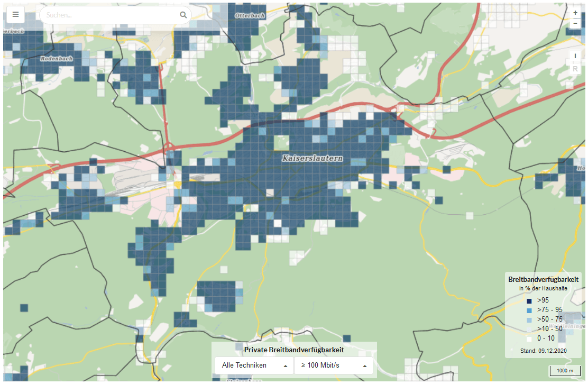Expand the '≥ 100 Mbit/s' speed dropdown
Screen dimensions: 588x384
click(333, 365)
